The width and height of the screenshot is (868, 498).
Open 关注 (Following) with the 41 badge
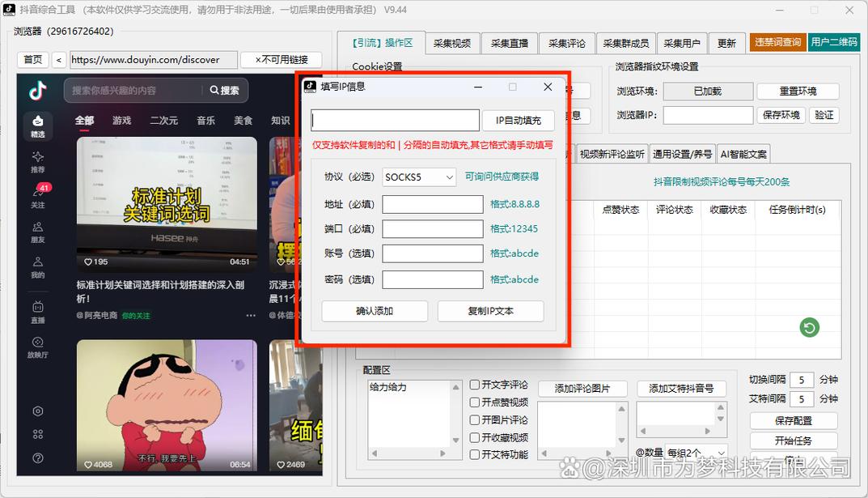point(37,196)
